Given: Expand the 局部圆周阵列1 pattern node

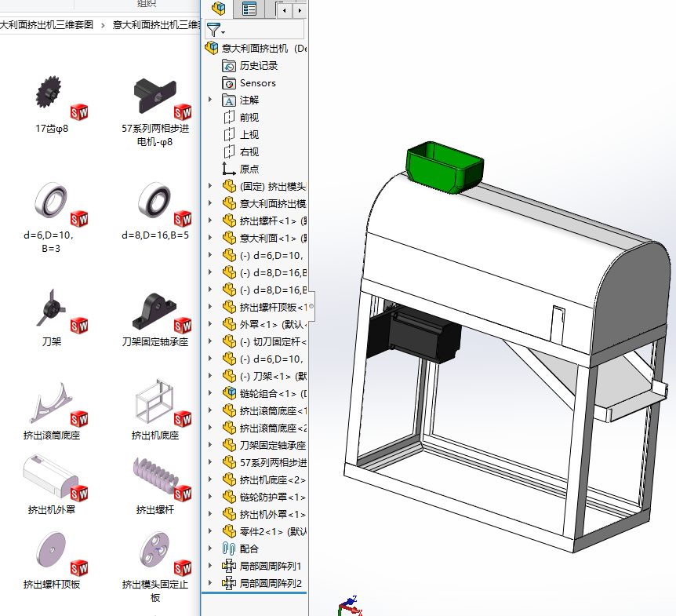Looking at the screenshot, I should pos(210,566).
